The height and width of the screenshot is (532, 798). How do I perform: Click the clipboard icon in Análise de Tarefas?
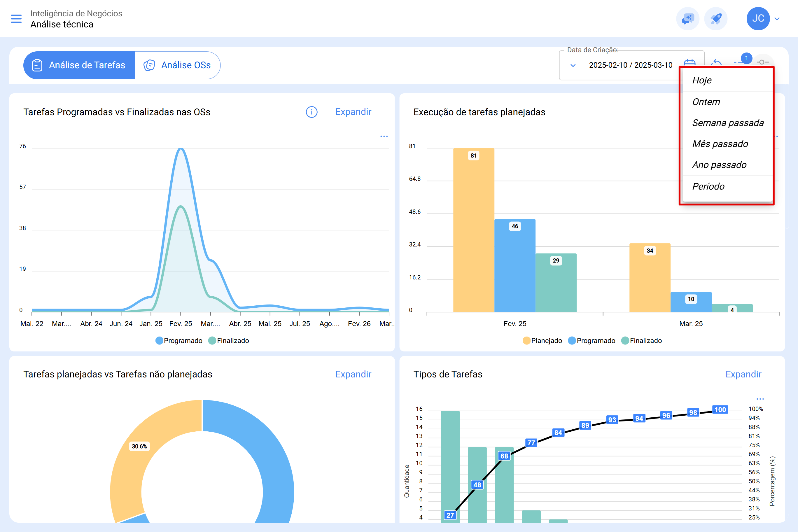click(x=37, y=65)
